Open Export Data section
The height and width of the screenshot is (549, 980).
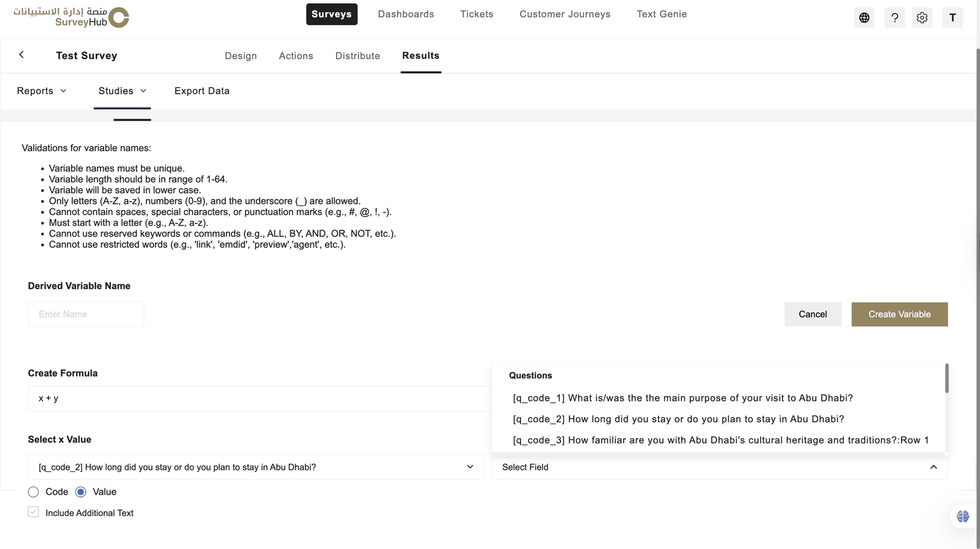point(202,91)
